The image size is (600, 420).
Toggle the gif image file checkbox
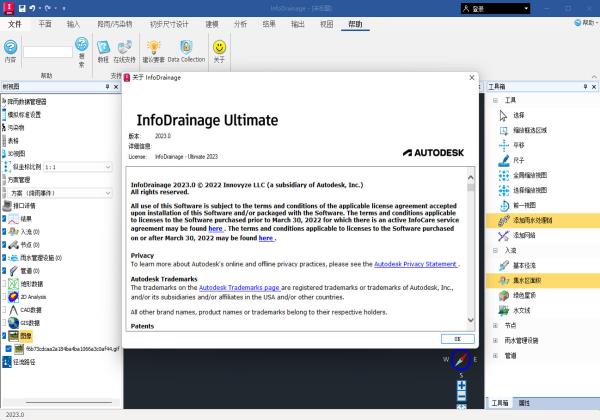coord(8,349)
